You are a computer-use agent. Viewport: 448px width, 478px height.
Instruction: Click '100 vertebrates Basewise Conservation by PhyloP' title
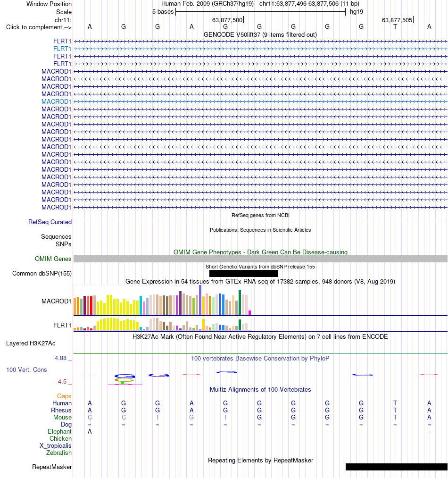point(260,358)
